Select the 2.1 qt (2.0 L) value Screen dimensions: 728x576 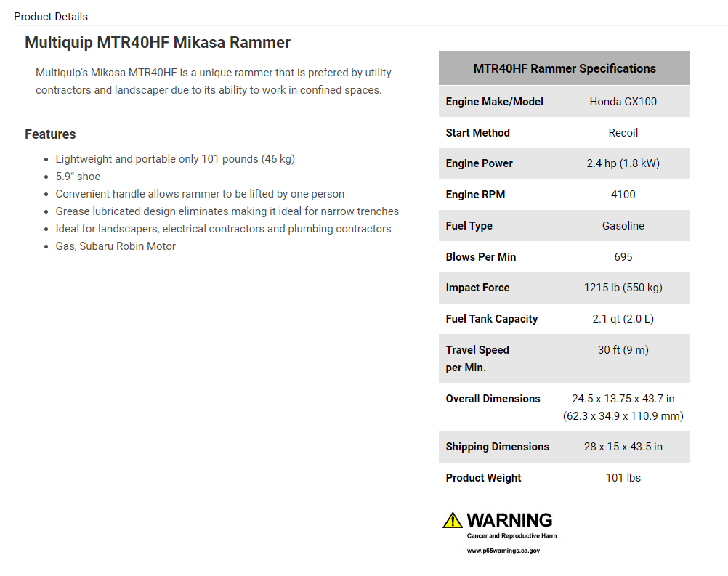(623, 319)
